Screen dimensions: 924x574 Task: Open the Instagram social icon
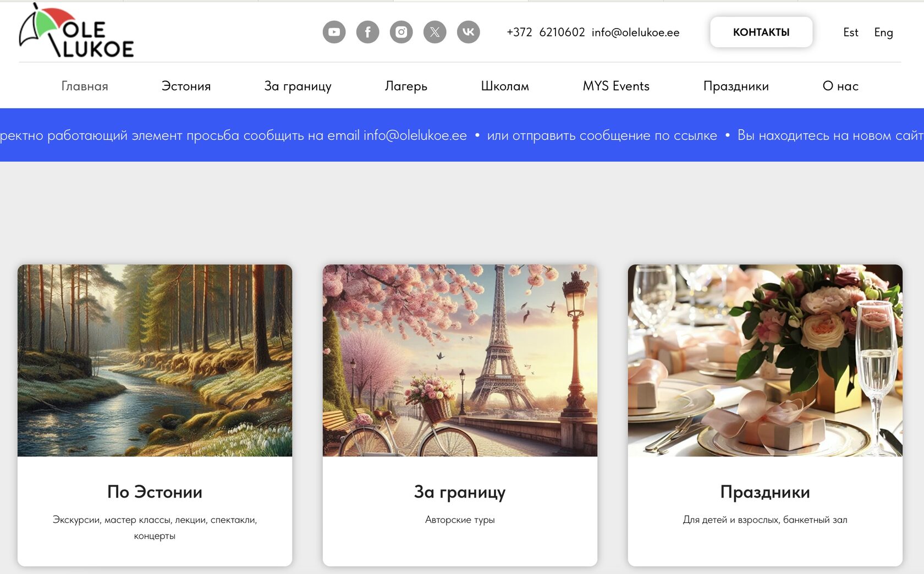[x=401, y=32]
